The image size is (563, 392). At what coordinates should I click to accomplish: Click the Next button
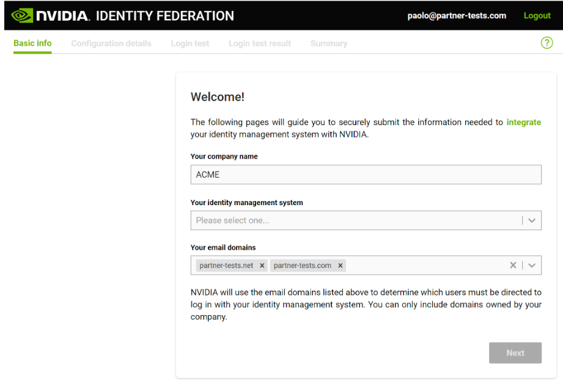[x=515, y=352]
